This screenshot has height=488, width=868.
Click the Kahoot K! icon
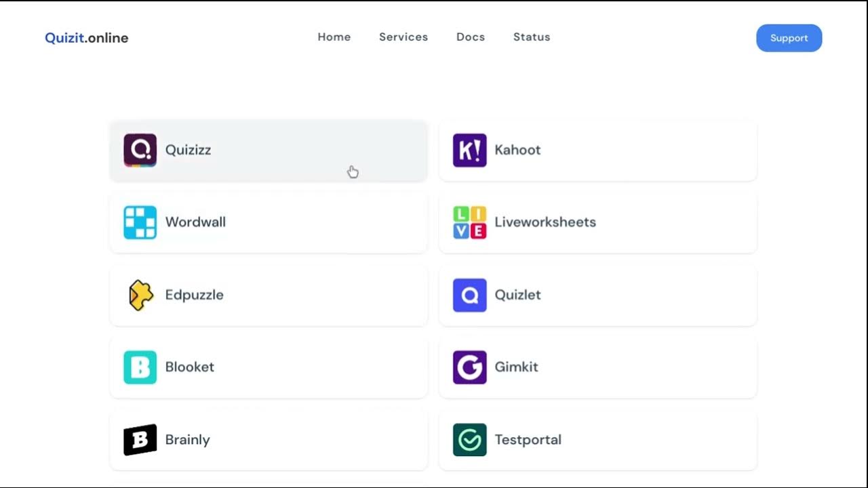click(469, 150)
